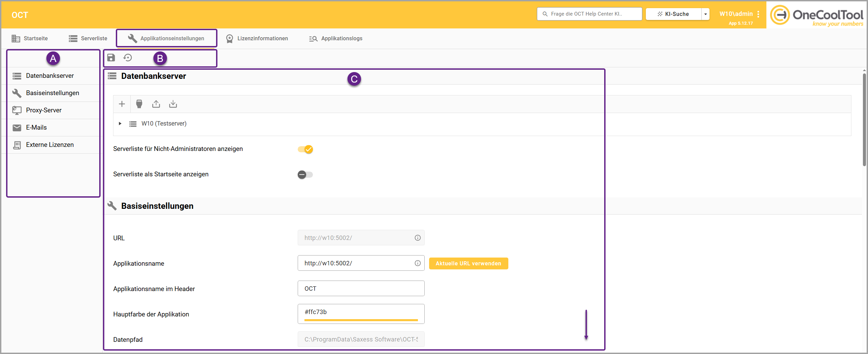Disable Serverliste für Nicht-Administratoren anzeigen toggle
The height and width of the screenshot is (354, 868).
pyautogui.click(x=305, y=149)
